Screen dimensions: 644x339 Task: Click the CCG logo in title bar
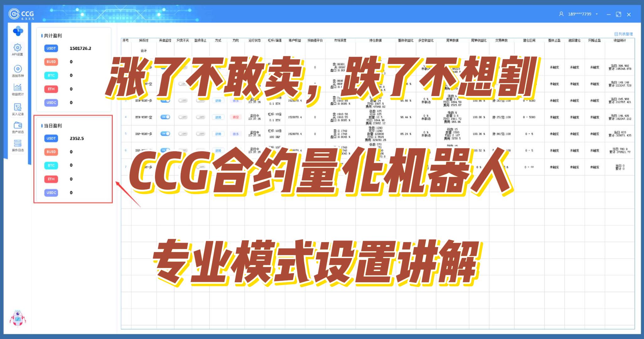point(21,14)
